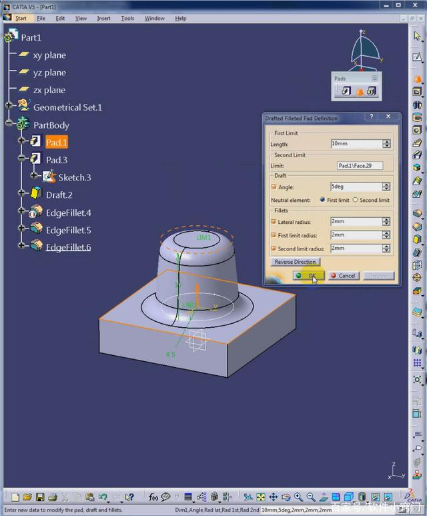Screen dimensions: 428x516
Task: Open the Insert menu
Action: click(x=104, y=18)
